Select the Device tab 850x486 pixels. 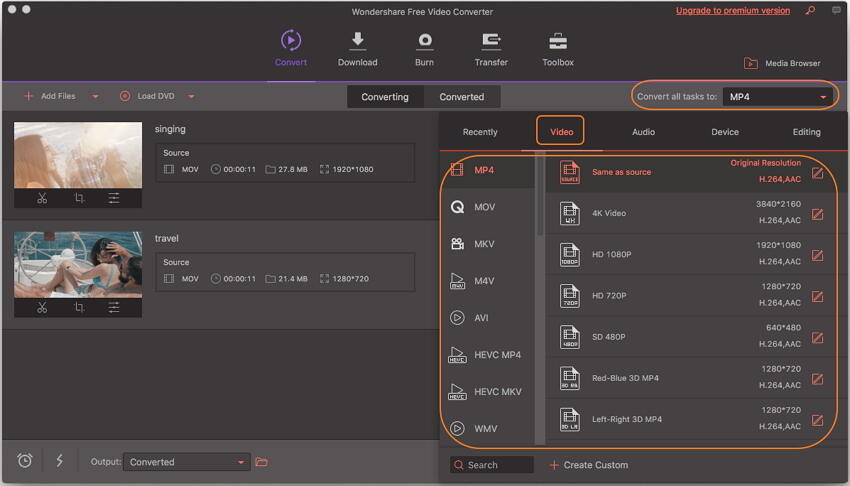pyautogui.click(x=725, y=132)
